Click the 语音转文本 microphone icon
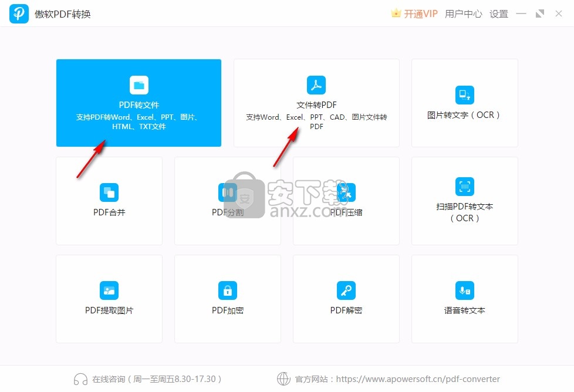574x392 pixels. 465,290
